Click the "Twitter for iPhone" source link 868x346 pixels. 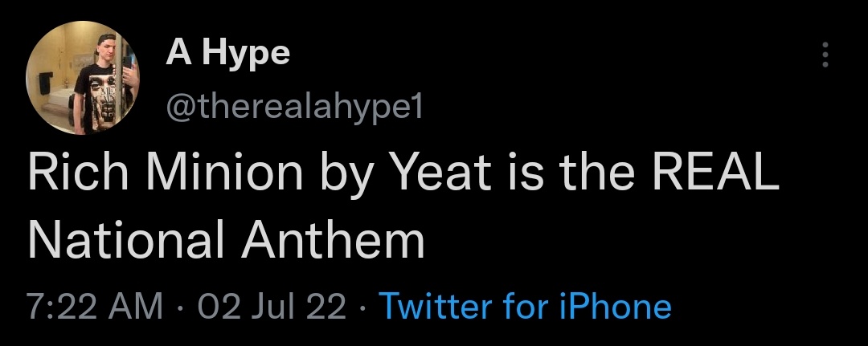pyautogui.click(x=524, y=306)
